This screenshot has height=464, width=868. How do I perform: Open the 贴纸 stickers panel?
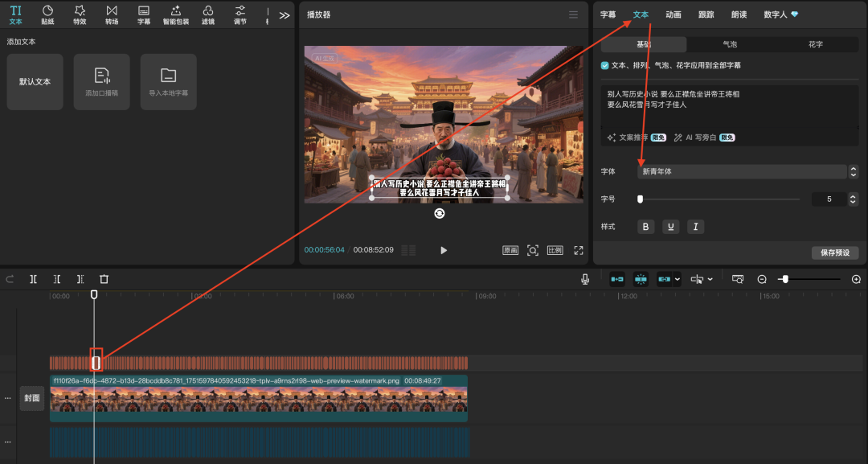tap(47, 14)
